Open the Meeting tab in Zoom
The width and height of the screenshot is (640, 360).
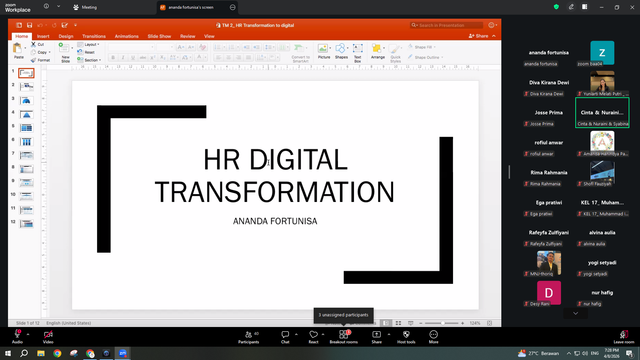point(85,7)
